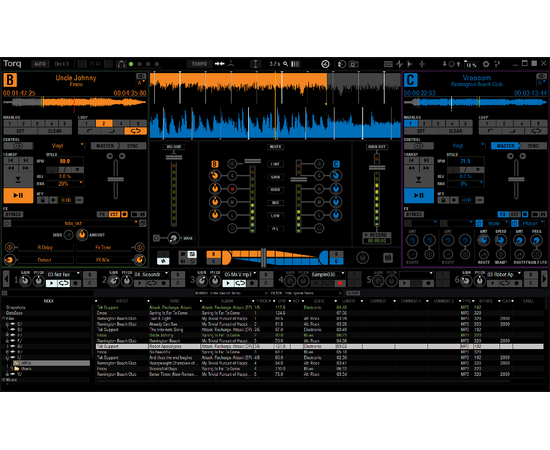The width and height of the screenshot is (550, 450).
Task: Click the sampler left arrow at far left
Action: (x=6, y=279)
